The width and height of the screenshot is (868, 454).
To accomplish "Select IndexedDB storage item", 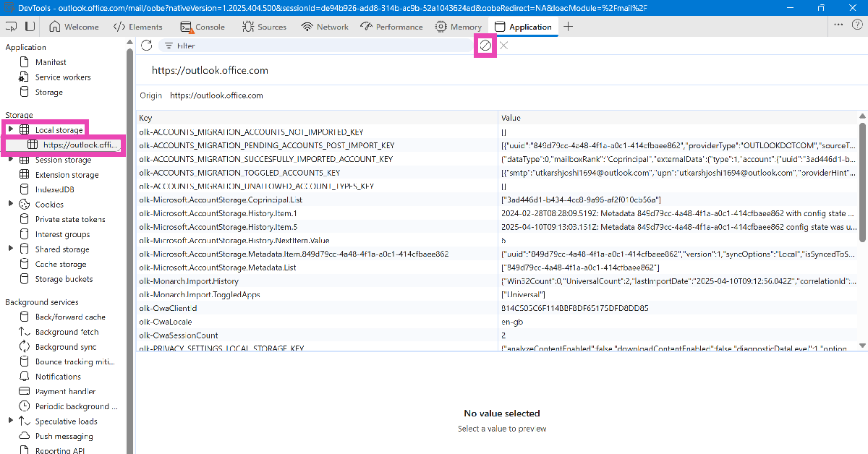I will (54, 189).
